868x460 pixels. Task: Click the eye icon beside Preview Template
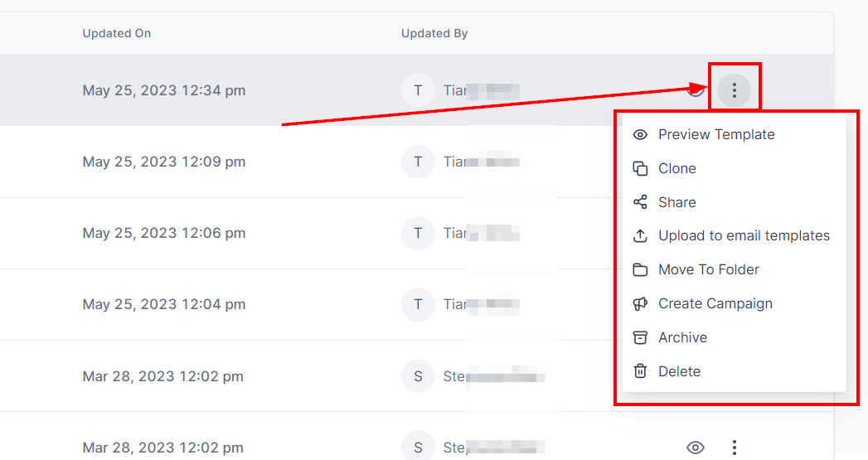tap(640, 134)
